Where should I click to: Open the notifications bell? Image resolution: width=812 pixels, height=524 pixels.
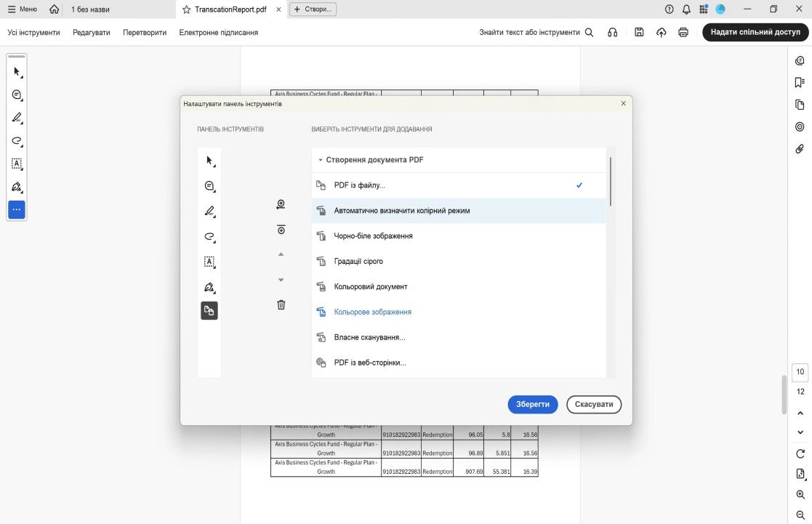(686, 9)
